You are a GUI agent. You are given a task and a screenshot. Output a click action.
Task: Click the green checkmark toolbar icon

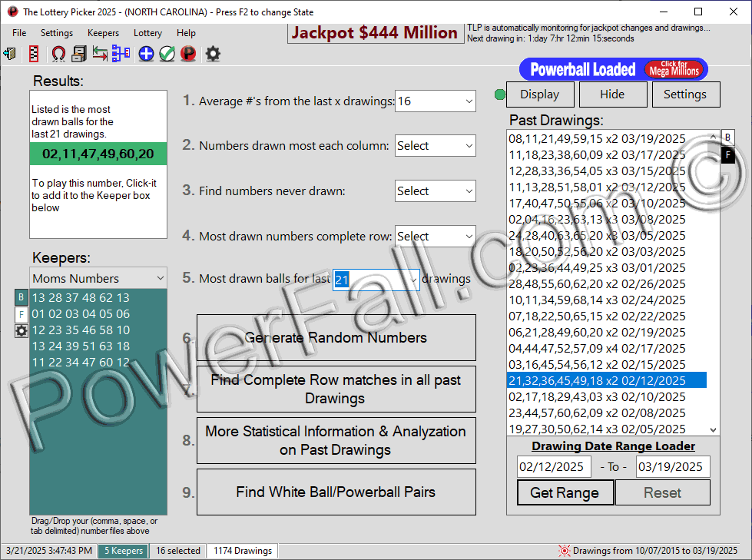point(167,54)
